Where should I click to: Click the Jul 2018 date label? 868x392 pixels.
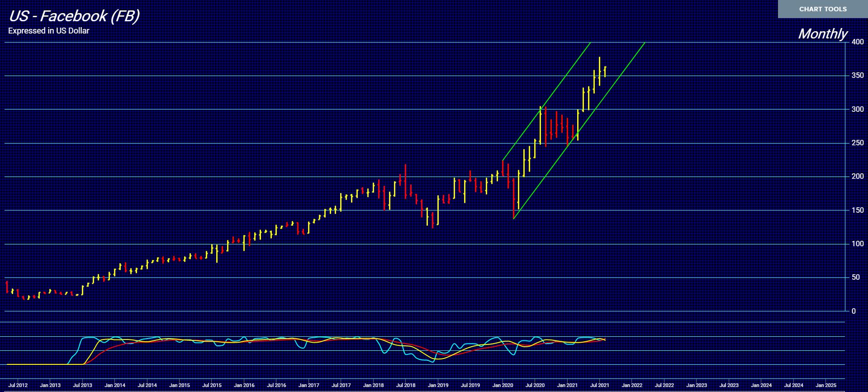click(406, 386)
